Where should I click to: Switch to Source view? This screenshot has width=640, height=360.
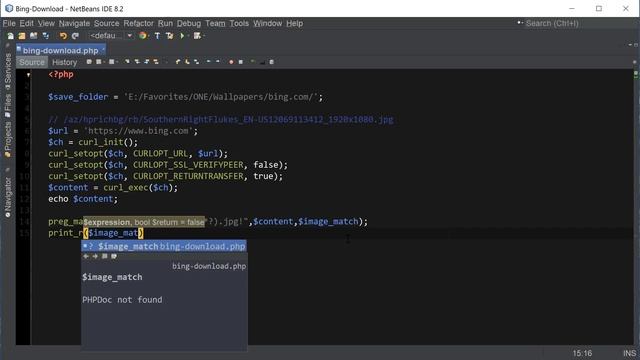click(32, 62)
